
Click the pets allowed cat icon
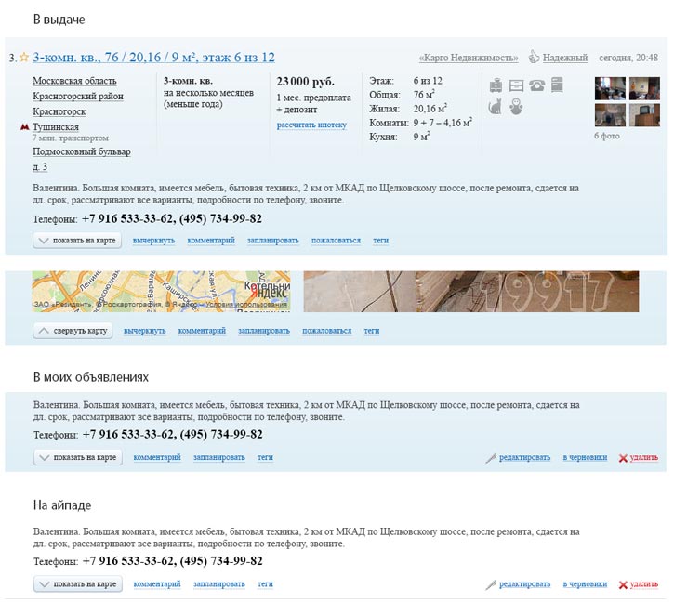496,107
